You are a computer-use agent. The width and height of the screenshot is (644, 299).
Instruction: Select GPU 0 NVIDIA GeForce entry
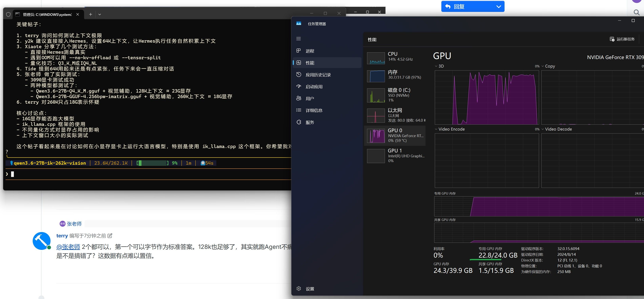tap(395, 136)
